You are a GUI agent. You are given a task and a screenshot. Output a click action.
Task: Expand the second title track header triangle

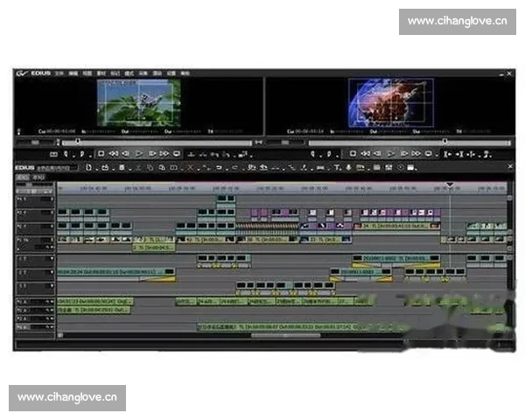point(52,272)
